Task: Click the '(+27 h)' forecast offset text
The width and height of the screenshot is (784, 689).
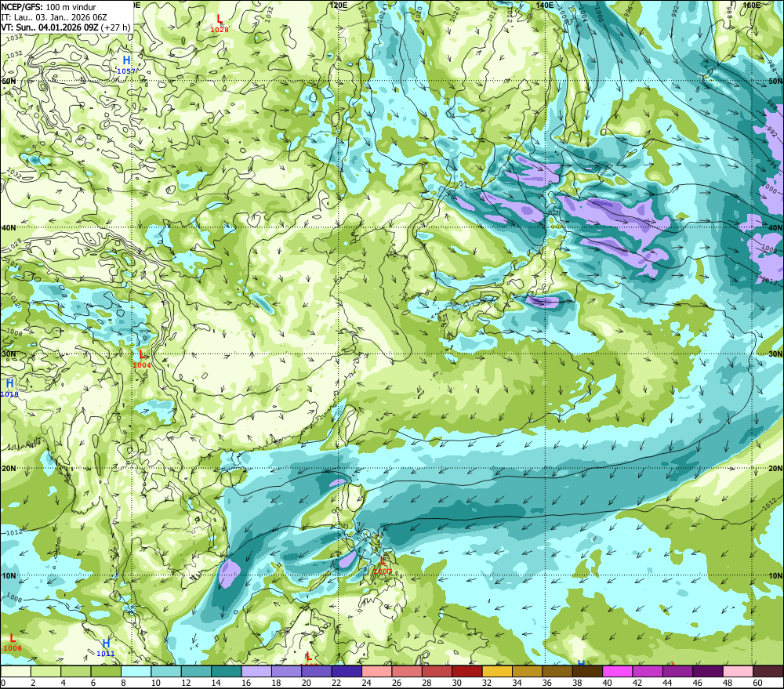Action: pos(115,27)
